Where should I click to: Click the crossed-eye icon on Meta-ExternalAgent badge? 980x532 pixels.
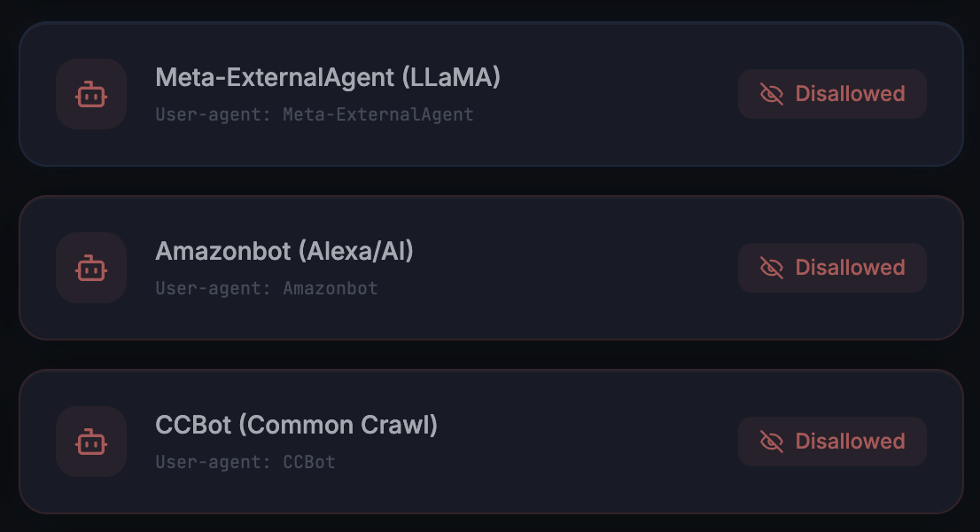click(x=770, y=93)
